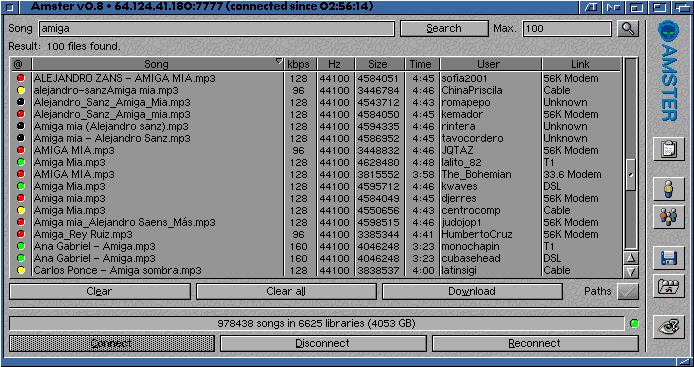Viewport: 694px width, 367px height.
Task: Click the vertical scrollbar thumb in results list
Action: (x=631, y=175)
